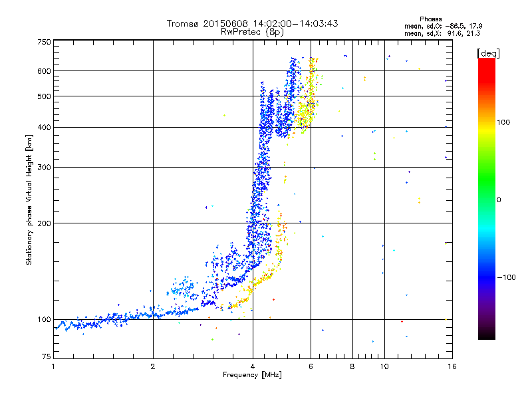Click the y-axis tick label '300'
Image resolution: width=532 pixels, height=399 pixels.
(x=44, y=168)
